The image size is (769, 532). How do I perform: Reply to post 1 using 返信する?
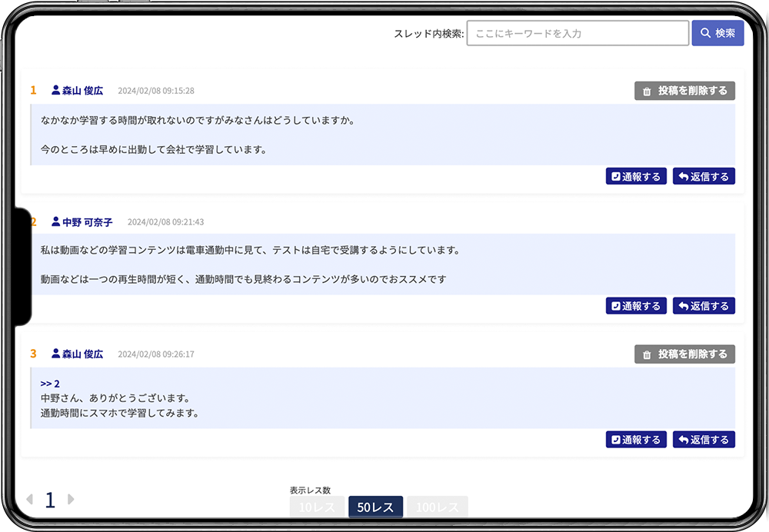coord(704,177)
